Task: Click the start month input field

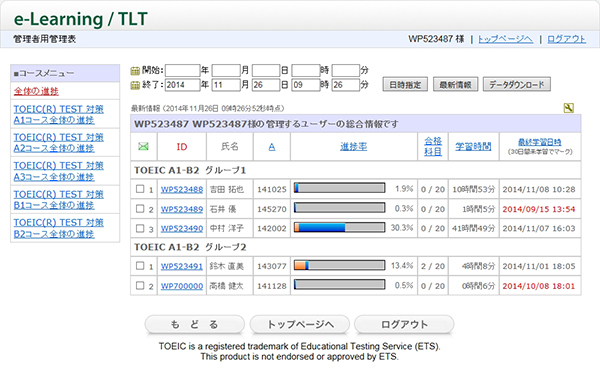Action: [226, 71]
